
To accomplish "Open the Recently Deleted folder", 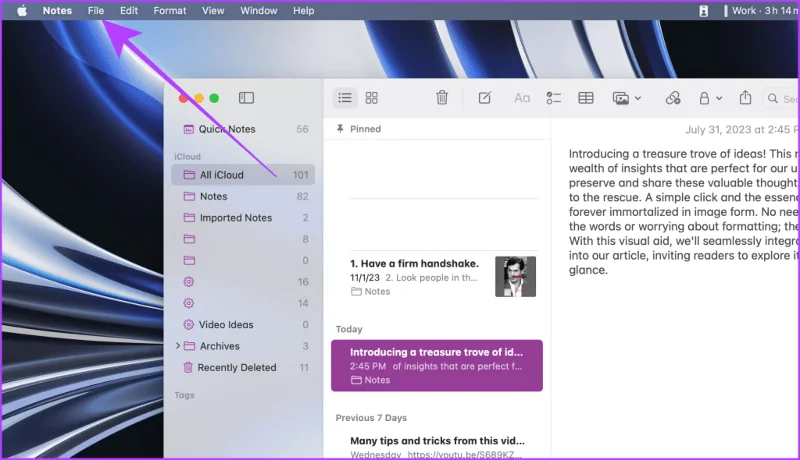I will coord(243,368).
